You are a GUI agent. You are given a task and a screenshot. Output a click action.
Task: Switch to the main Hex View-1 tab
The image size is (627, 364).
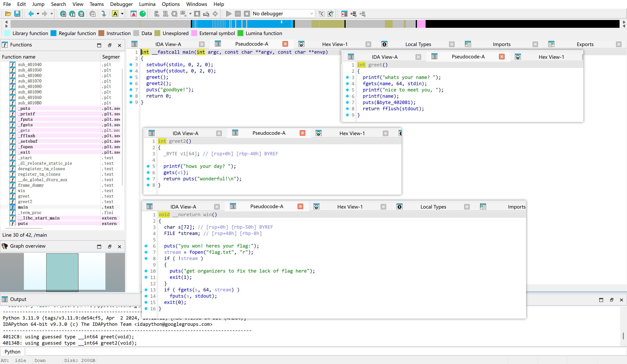click(335, 44)
